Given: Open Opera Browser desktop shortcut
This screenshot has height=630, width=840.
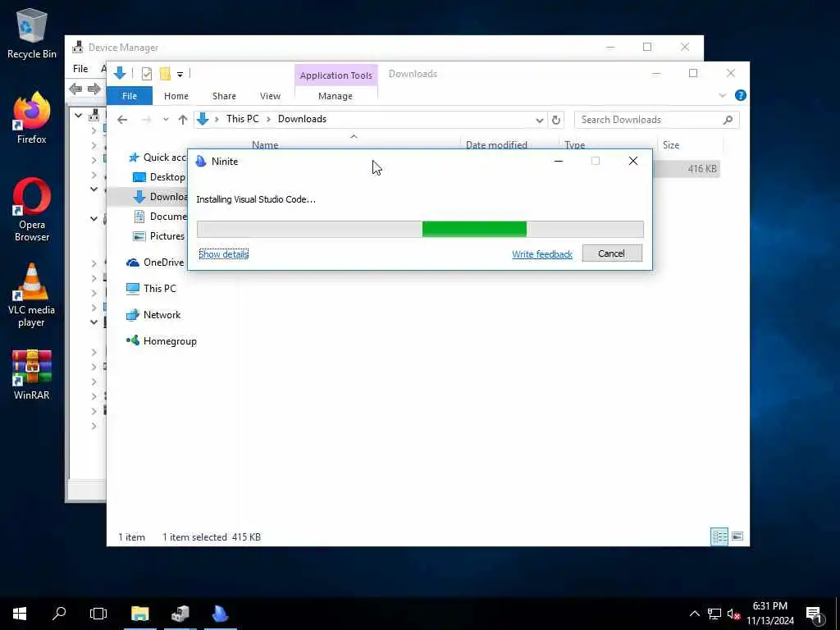Looking at the screenshot, I should point(32,209).
